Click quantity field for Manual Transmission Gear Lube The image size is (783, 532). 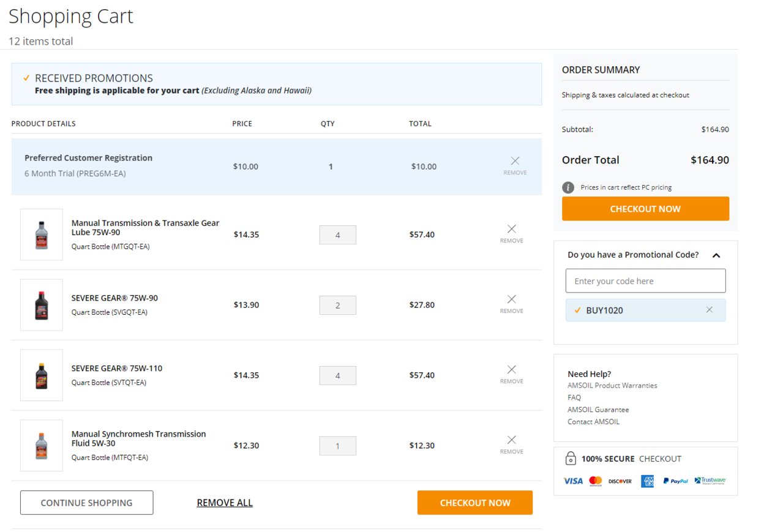point(338,234)
